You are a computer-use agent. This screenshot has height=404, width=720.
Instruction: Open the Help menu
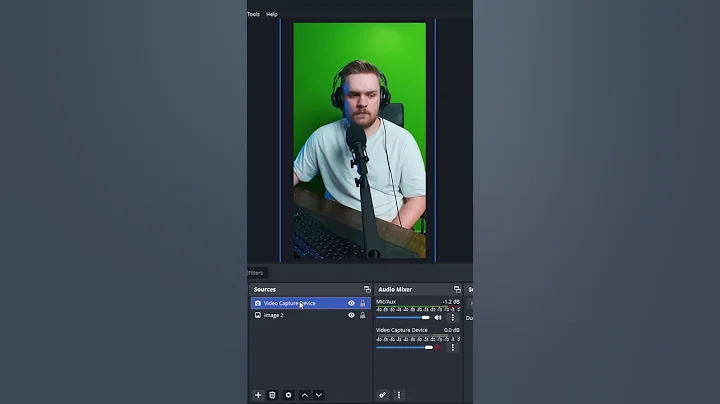[x=272, y=14]
